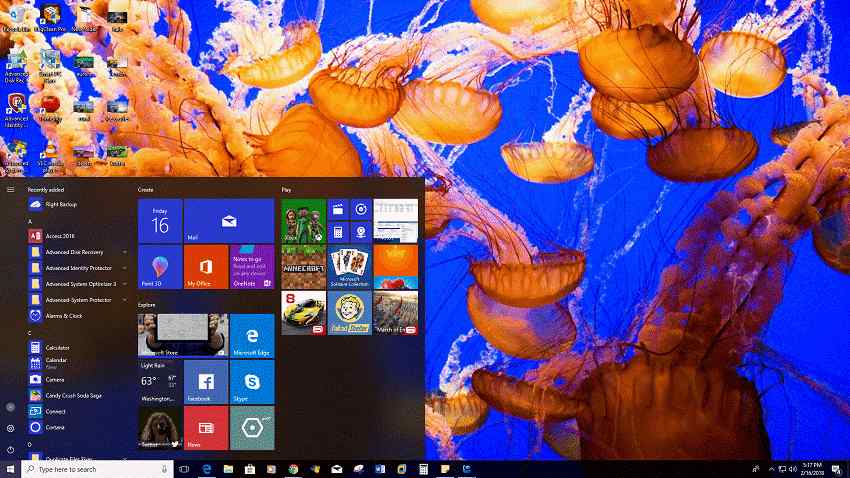This screenshot has width=850, height=478.
Task: Open the Paint 3D tile
Action: click(x=160, y=267)
